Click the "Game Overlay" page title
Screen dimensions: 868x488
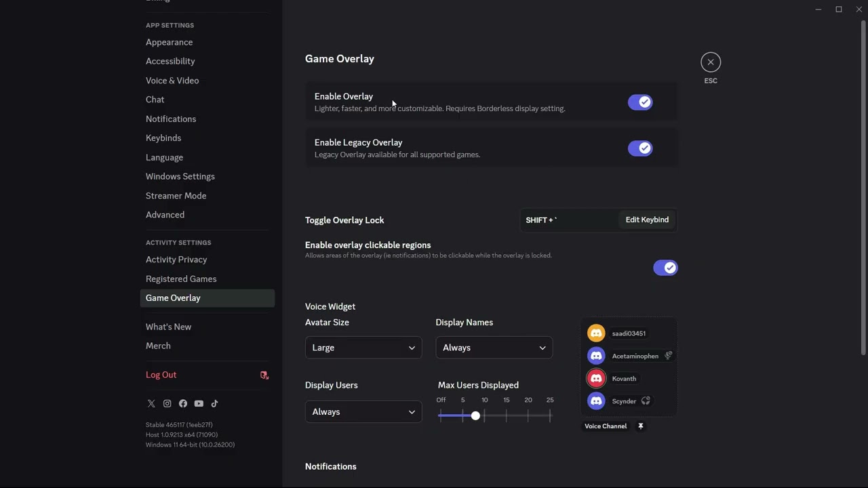point(340,59)
